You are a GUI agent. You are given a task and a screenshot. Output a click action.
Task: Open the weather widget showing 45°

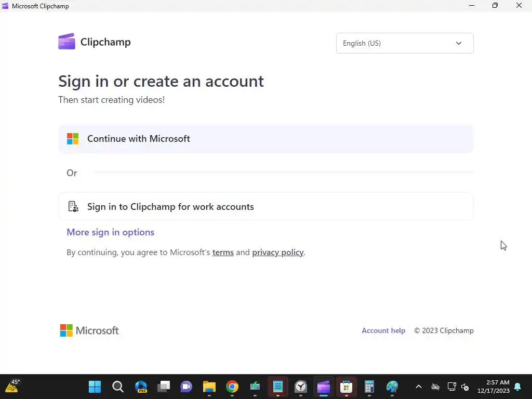click(12, 387)
